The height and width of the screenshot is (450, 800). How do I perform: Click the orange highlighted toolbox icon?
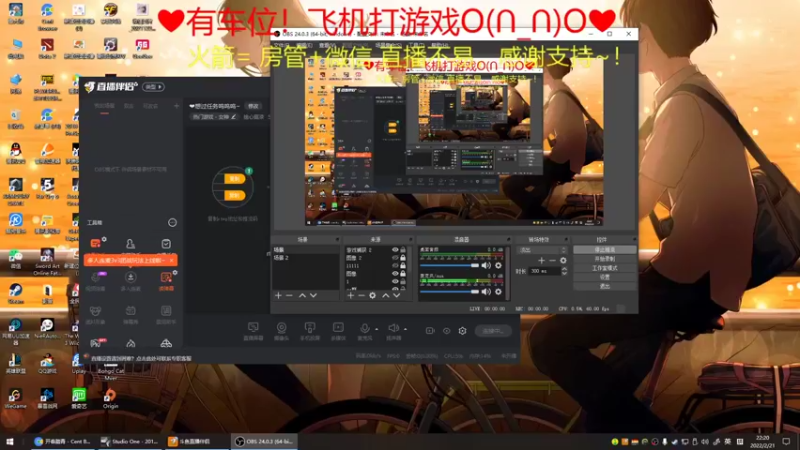click(x=166, y=280)
